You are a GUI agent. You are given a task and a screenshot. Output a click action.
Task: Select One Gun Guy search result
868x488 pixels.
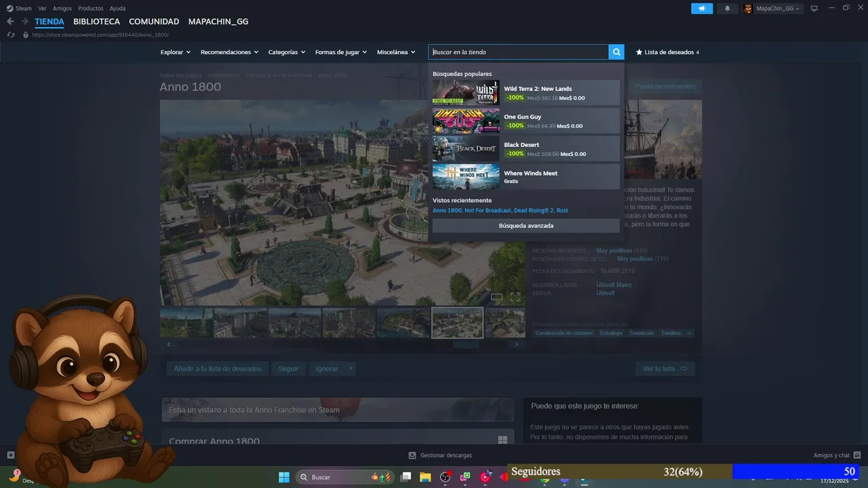tap(526, 121)
